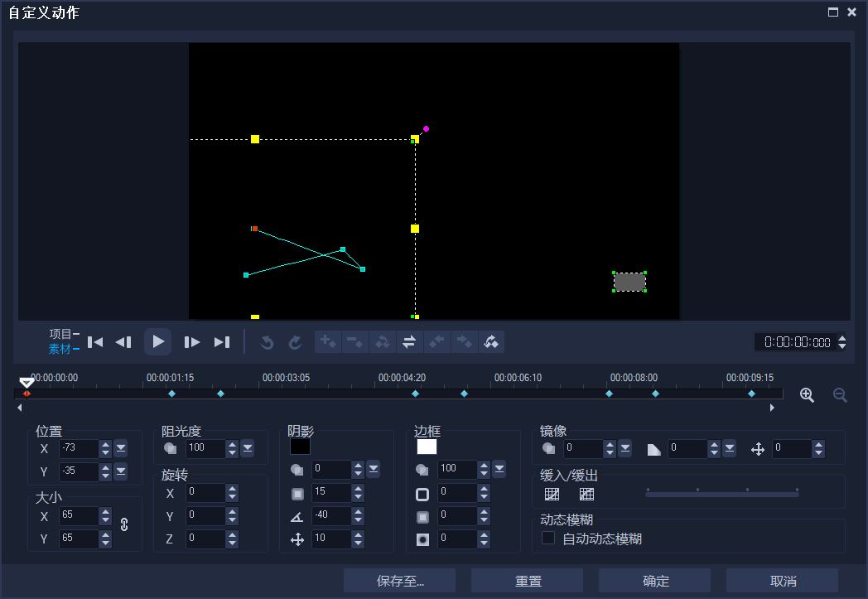Click the ease-in grid icon
Image resolution: width=868 pixels, height=599 pixels.
coord(552,494)
